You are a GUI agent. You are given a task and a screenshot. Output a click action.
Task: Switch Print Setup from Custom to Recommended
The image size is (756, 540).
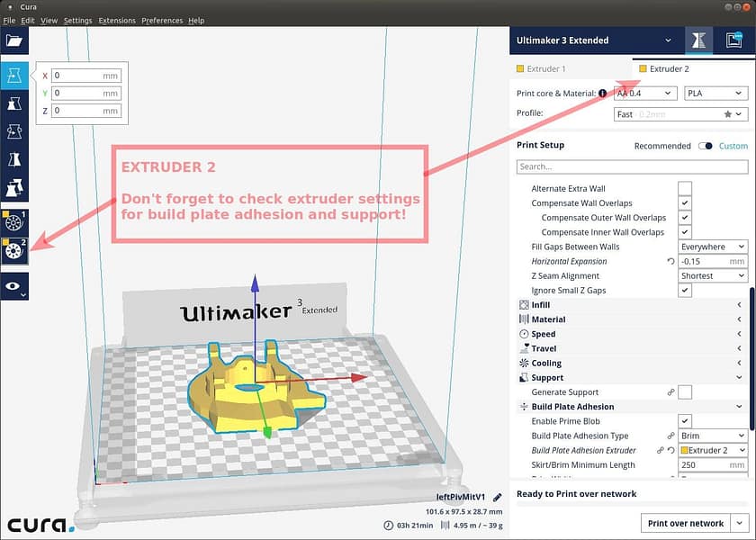point(662,145)
